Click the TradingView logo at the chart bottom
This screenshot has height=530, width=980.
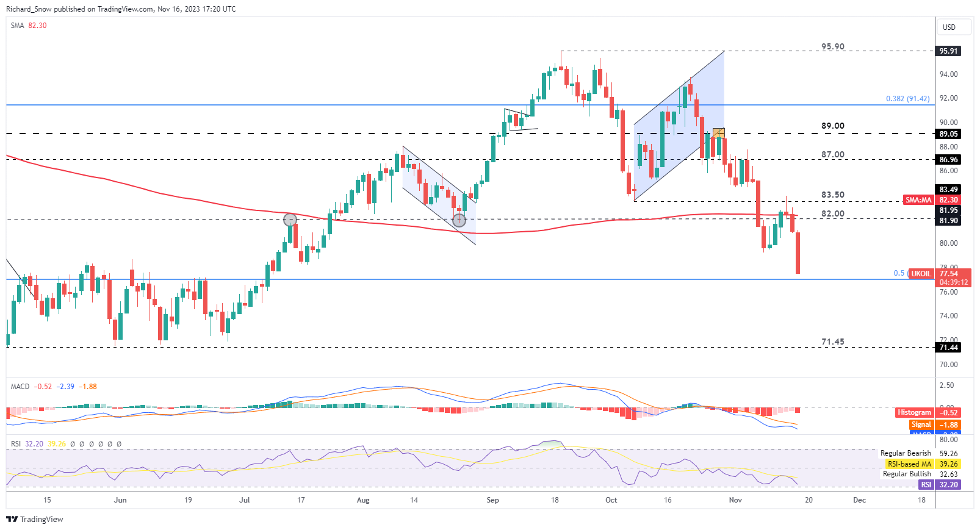[x=35, y=519]
